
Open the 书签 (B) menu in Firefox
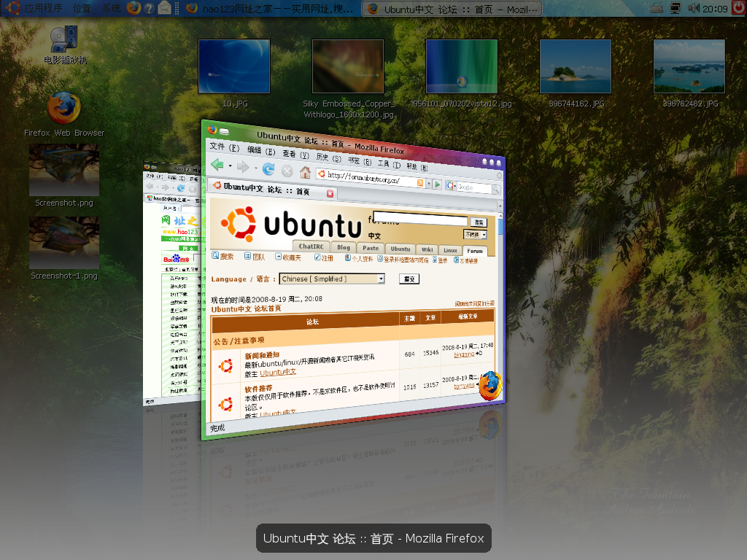[359, 161]
